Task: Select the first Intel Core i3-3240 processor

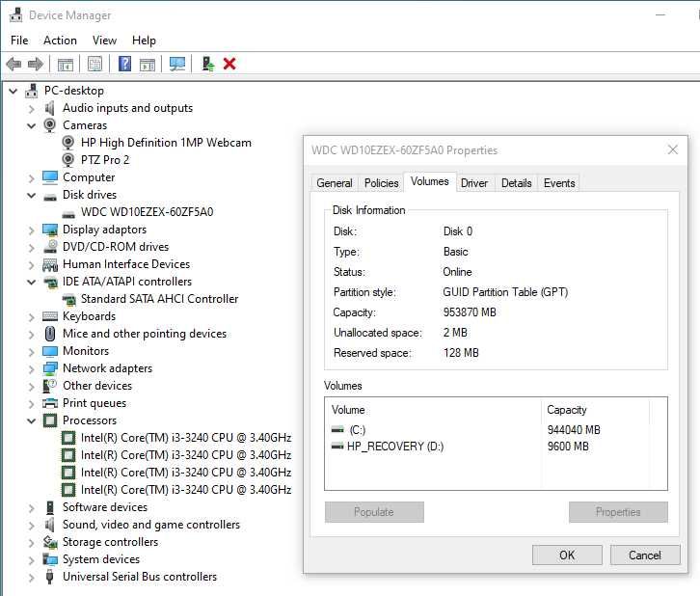Action: (x=186, y=438)
